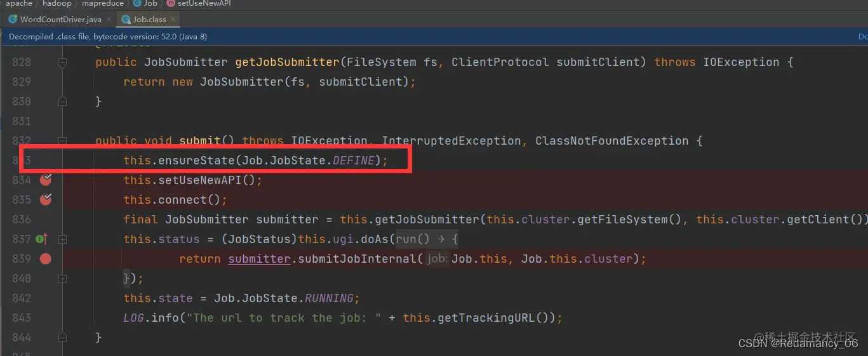Image resolution: width=868 pixels, height=356 pixels.
Task: Click ensureState call on line 833
Action: (197, 161)
